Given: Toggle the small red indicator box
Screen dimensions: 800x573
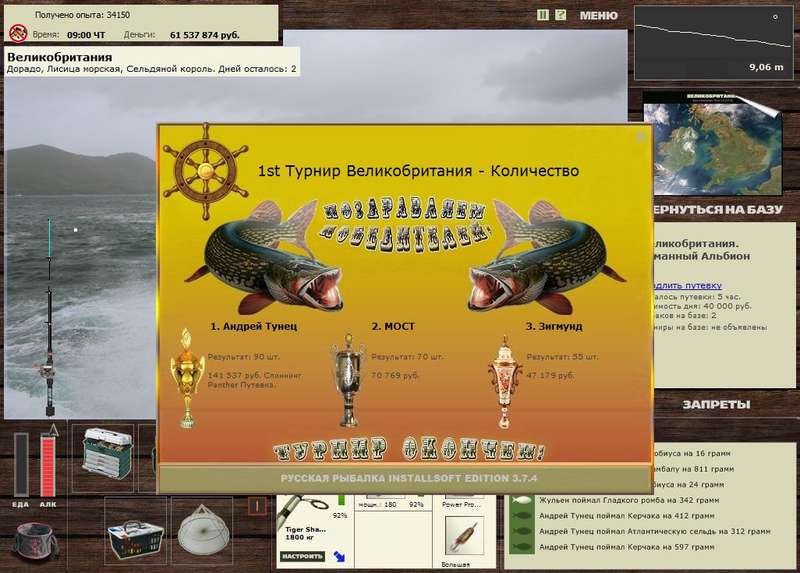Looking at the screenshot, I should [257, 506].
